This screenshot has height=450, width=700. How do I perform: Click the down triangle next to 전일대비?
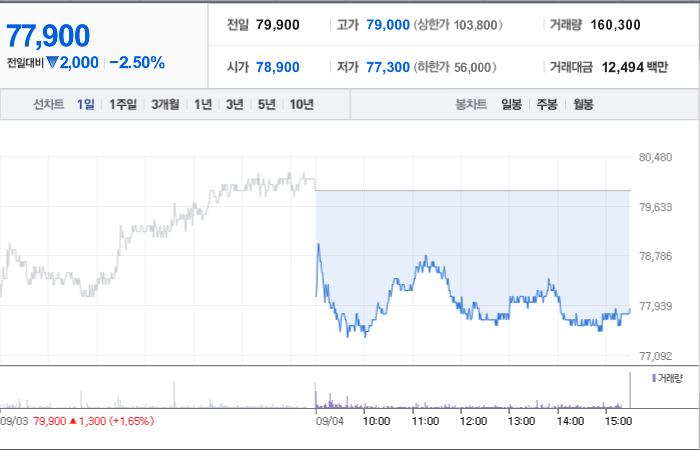point(52,63)
